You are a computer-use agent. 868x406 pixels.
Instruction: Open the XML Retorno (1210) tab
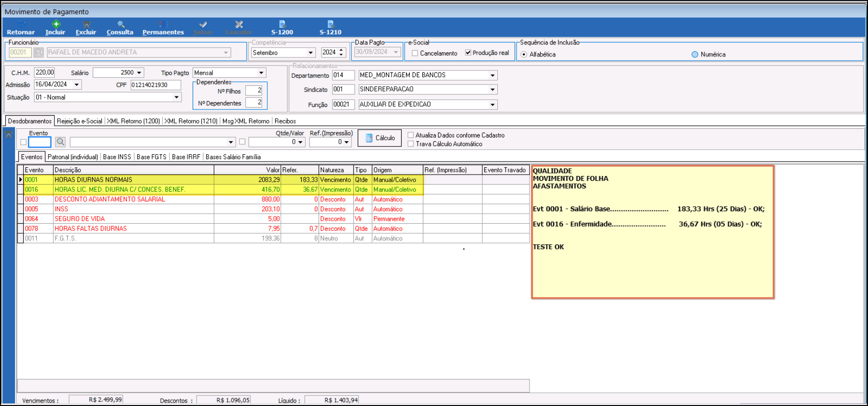click(x=191, y=121)
